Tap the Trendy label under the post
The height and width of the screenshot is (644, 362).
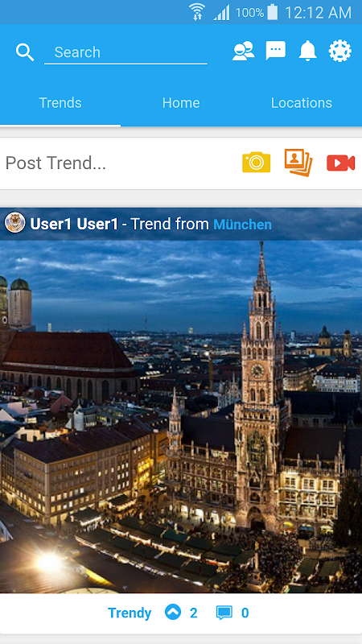(x=130, y=613)
